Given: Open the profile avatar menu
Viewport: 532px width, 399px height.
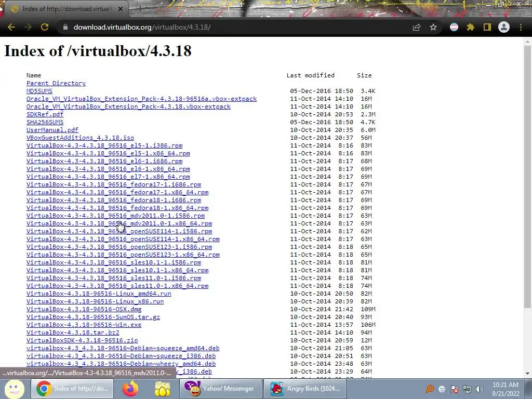Looking at the screenshot, I should coord(504,27).
